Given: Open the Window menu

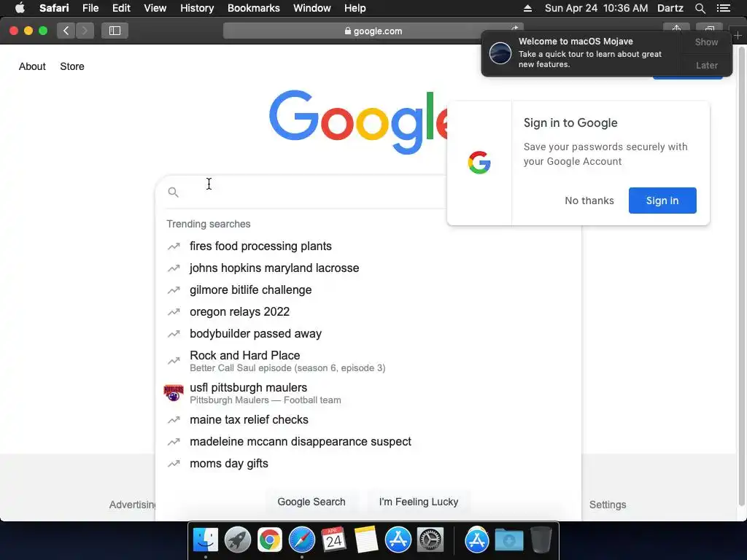Looking at the screenshot, I should coord(312,8).
